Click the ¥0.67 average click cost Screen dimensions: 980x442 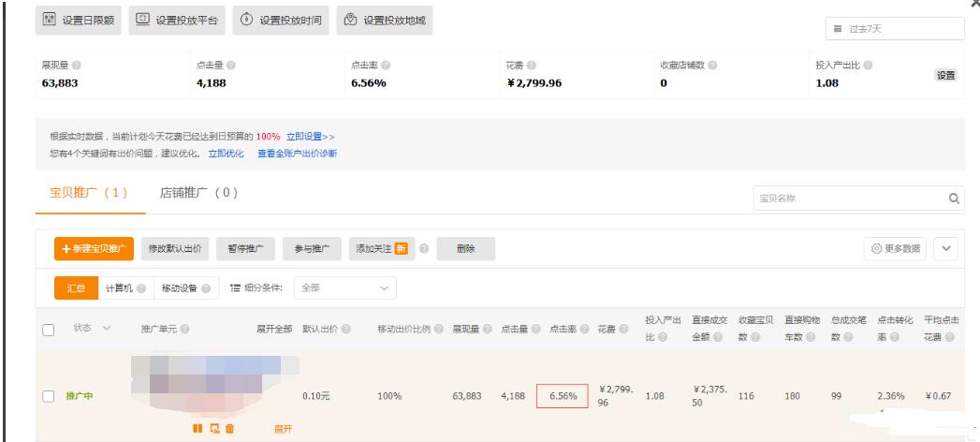click(938, 396)
